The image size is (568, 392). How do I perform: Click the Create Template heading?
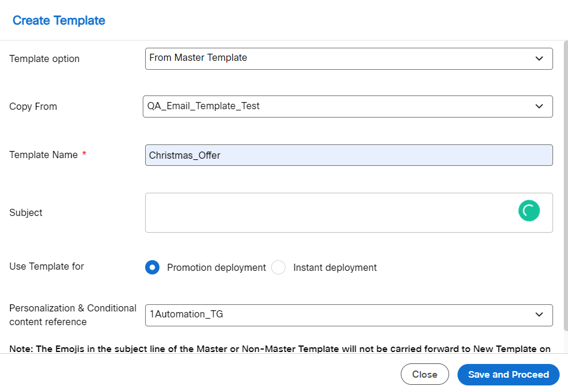(x=58, y=20)
